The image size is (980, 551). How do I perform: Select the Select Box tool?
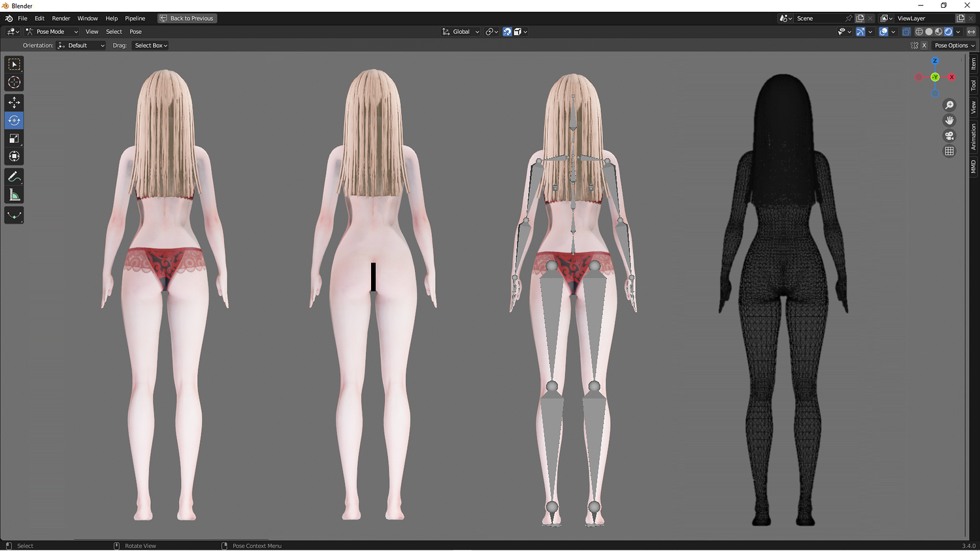pos(14,64)
